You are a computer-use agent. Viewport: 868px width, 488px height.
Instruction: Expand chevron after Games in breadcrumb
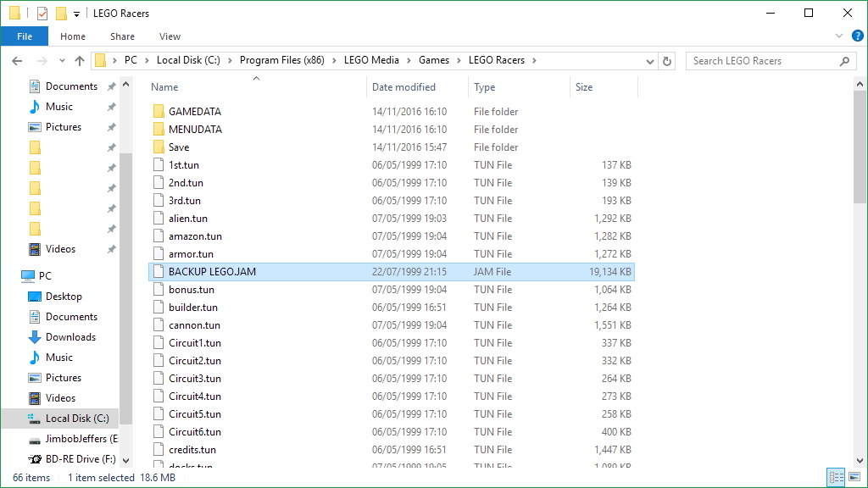point(459,60)
